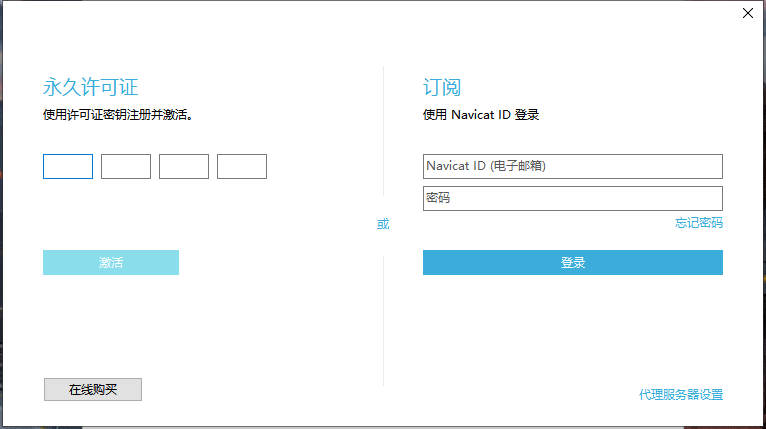Click the fourth license key field
The width and height of the screenshot is (766, 429).
tap(242, 167)
